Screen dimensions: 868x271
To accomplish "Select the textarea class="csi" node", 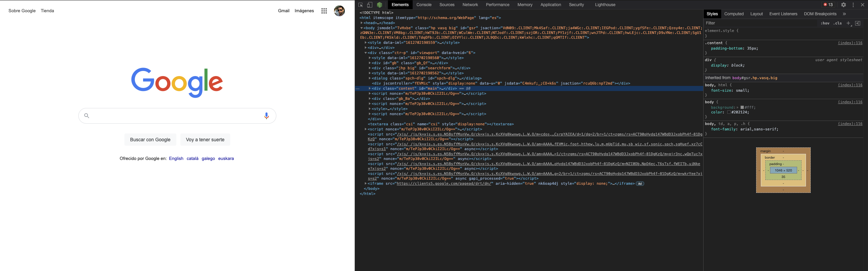I will (x=441, y=124).
